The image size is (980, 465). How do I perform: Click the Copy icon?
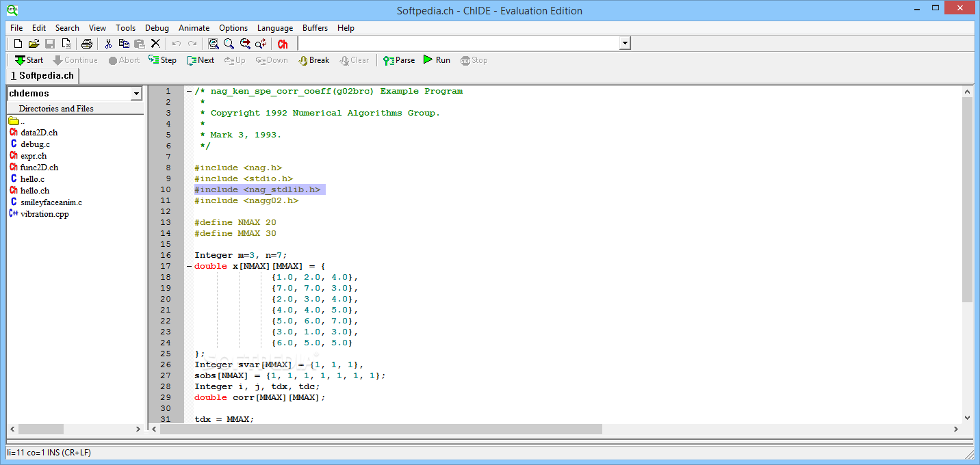[x=124, y=44]
